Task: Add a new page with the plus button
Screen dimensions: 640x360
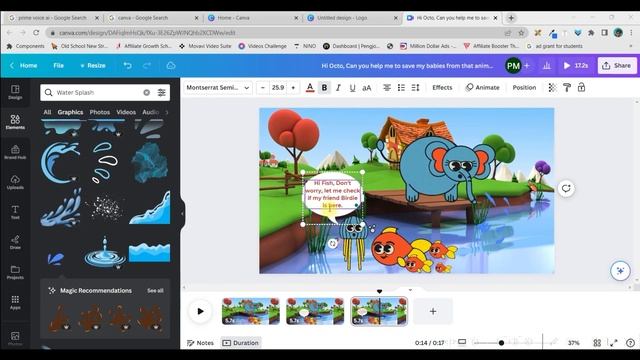Action: click(433, 311)
